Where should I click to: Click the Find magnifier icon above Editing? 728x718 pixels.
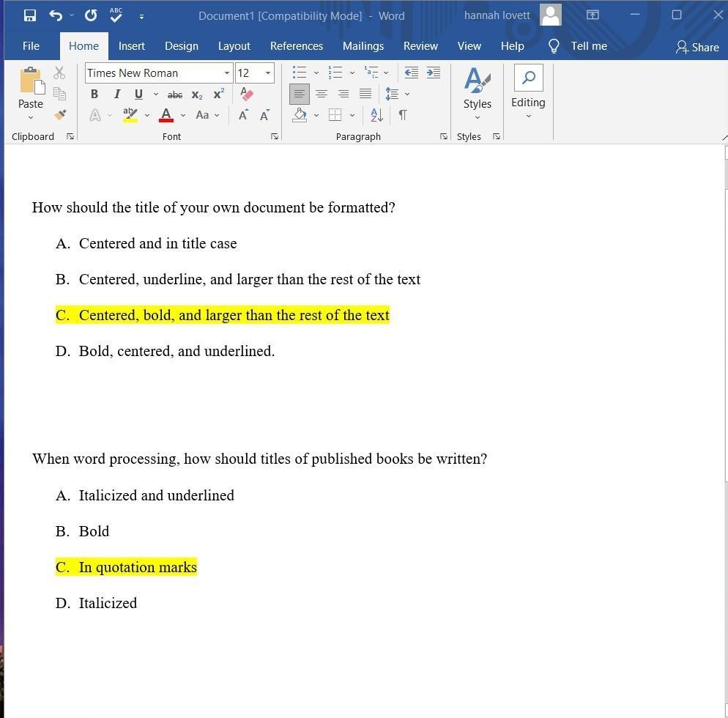click(x=528, y=78)
